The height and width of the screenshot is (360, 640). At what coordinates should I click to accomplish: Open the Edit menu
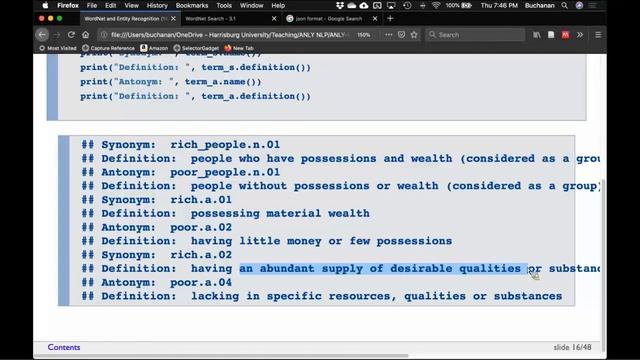click(x=111, y=5)
